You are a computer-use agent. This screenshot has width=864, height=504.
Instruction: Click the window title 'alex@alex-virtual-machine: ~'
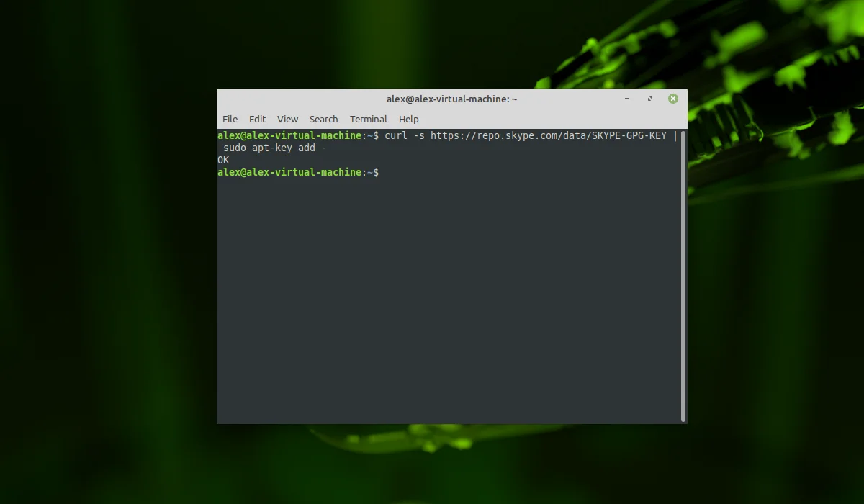452,99
